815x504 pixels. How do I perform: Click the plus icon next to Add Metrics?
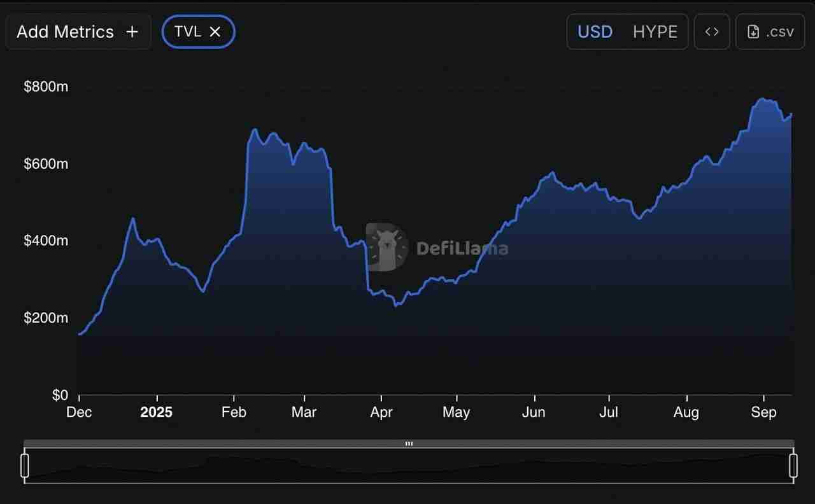(131, 31)
